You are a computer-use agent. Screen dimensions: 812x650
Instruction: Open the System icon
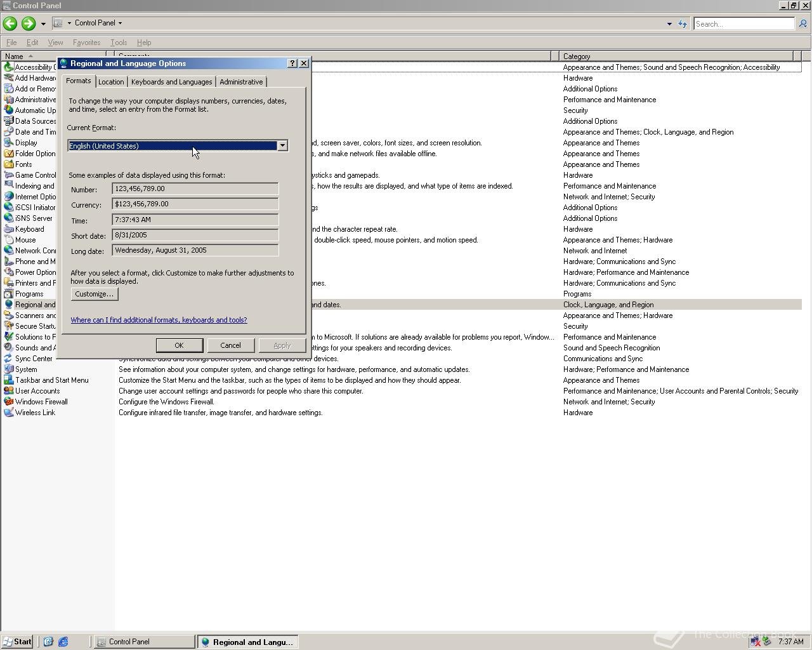tap(9, 369)
